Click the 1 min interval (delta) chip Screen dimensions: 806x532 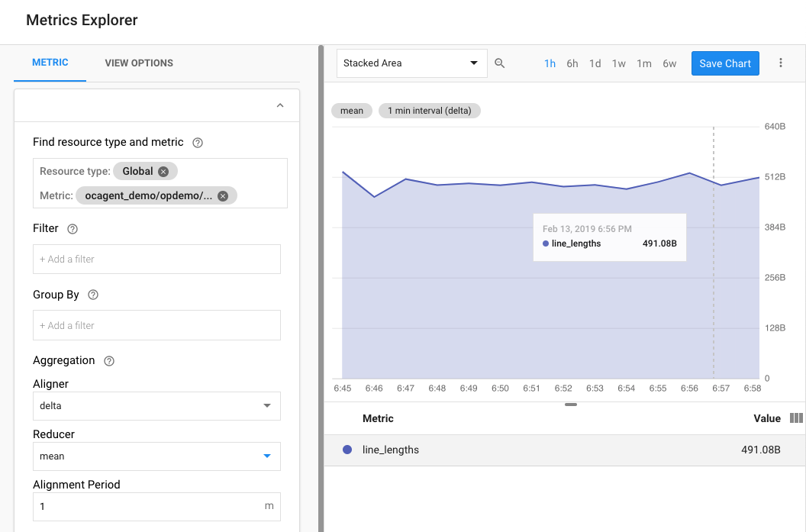coord(429,111)
